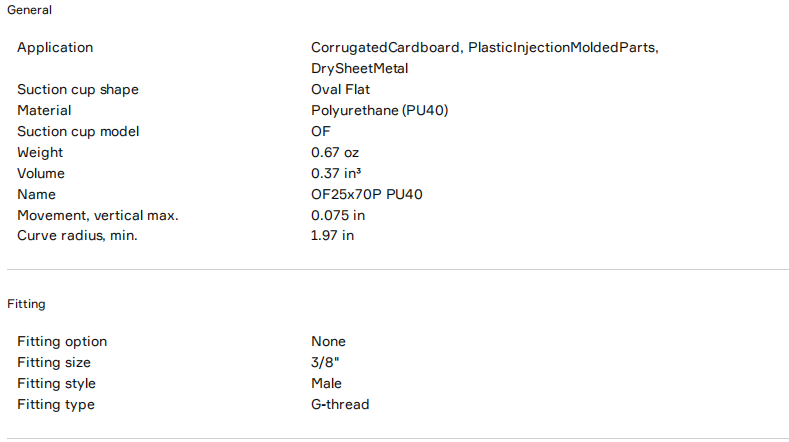Click the 0.075 in movement value
Image resolution: width=789 pixels, height=442 pixels.
tap(338, 216)
